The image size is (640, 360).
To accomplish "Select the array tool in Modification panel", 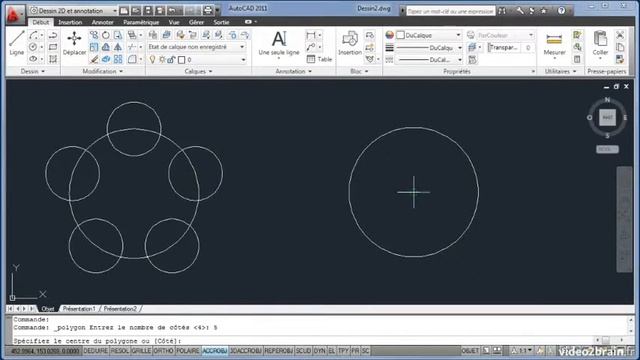I will click(x=118, y=59).
